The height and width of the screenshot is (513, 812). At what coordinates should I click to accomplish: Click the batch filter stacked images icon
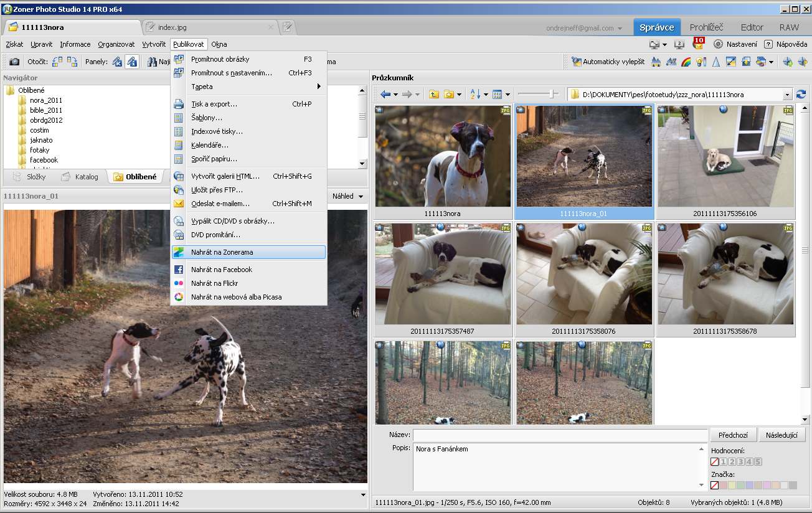pos(761,62)
